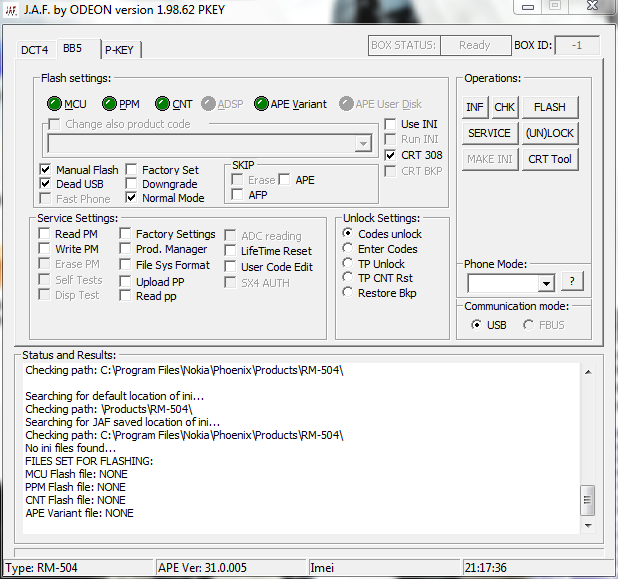Enable the Use INI checkbox
This screenshot has height=579, width=618.
(x=390, y=124)
